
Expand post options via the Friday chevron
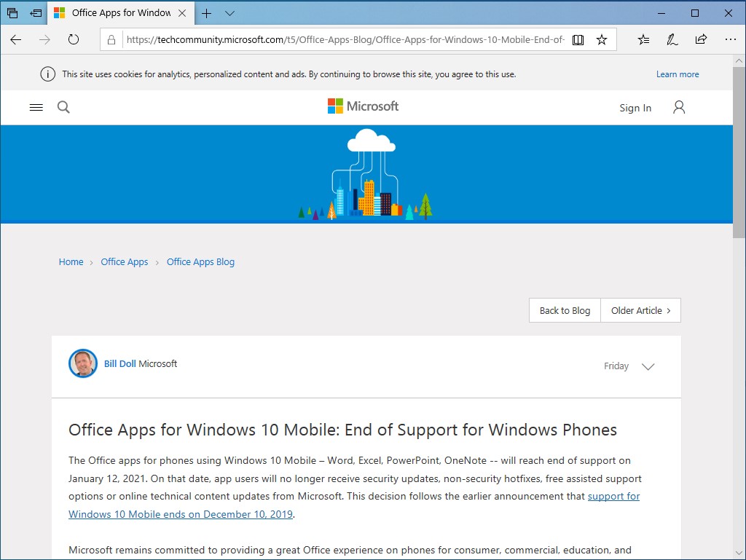(648, 366)
